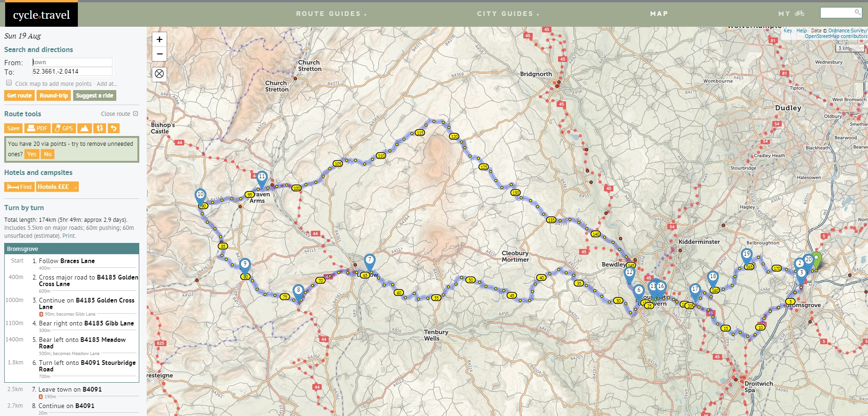Image resolution: width=868 pixels, height=416 pixels.
Task: Select via point marker 10 on the map
Action: point(200,197)
